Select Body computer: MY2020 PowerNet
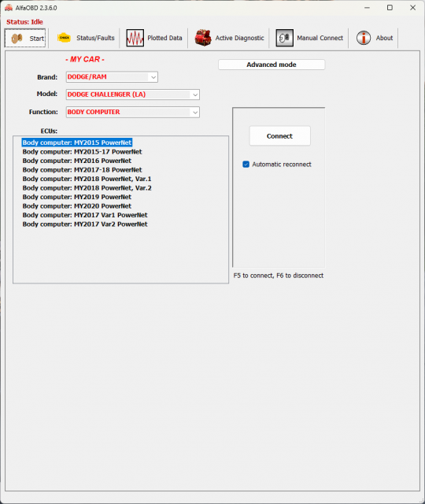Image resolution: width=425 pixels, height=504 pixels. 77,206
